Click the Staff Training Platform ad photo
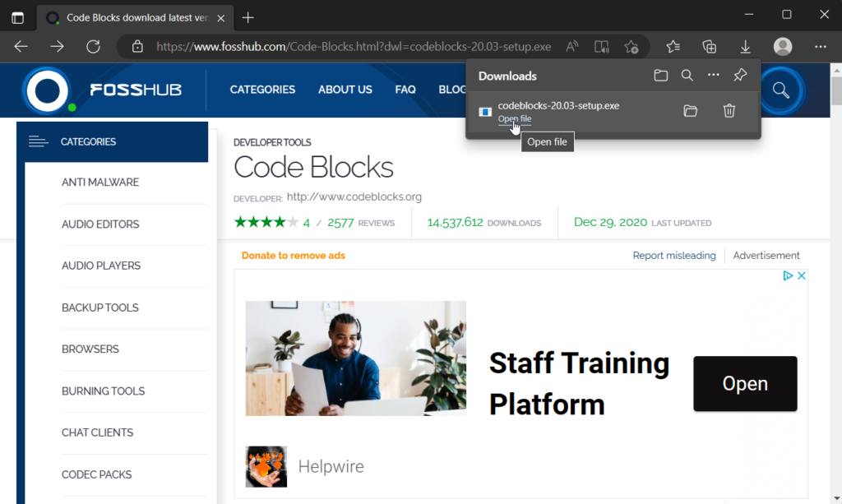 (356, 358)
